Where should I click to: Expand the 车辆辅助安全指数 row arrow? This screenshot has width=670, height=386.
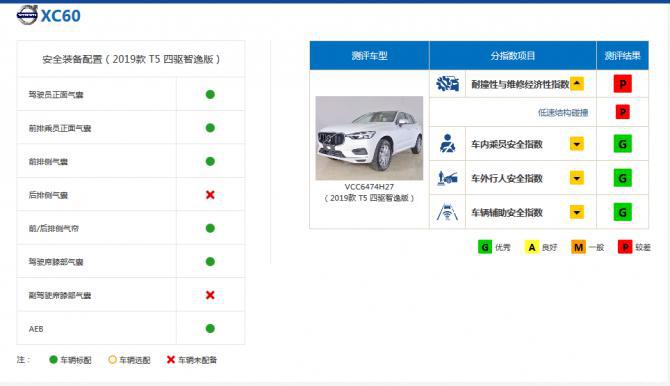577,212
